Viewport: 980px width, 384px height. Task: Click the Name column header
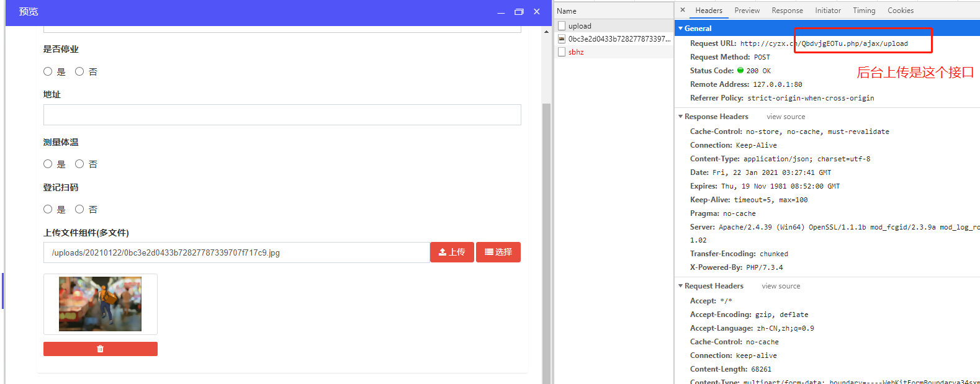(614, 11)
